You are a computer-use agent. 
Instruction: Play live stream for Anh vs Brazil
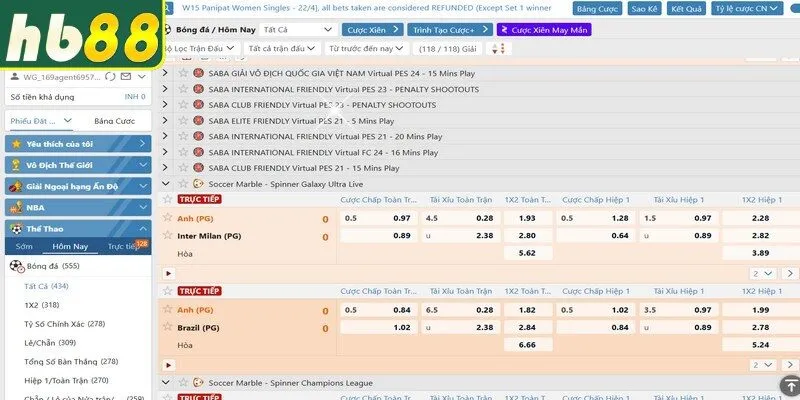coord(168,365)
